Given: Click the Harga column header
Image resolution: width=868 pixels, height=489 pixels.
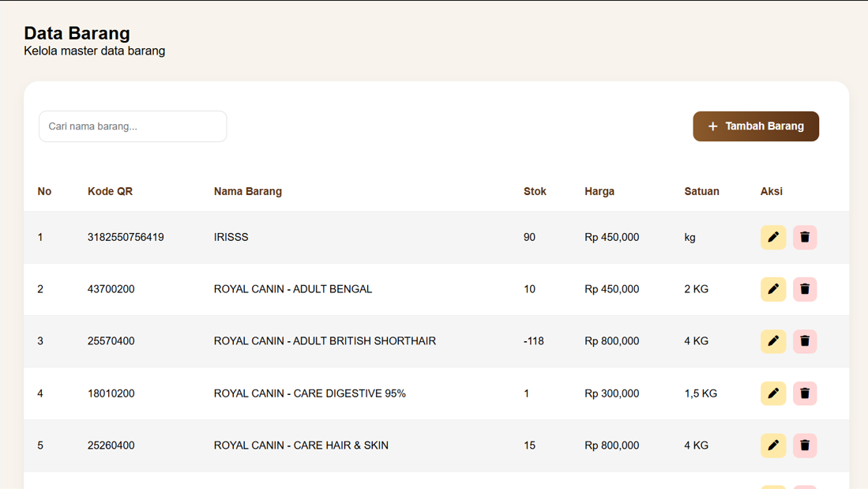Looking at the screenshot, I should click(599, 192).
